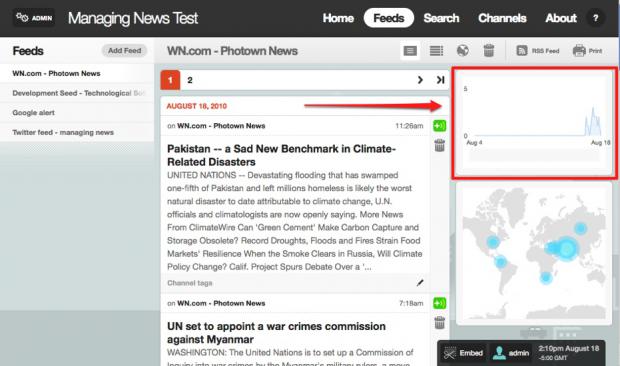Viewport: 620px width, 366px height.
Task: Delete feed using toolbar trash icon
Action: (489, 51)
